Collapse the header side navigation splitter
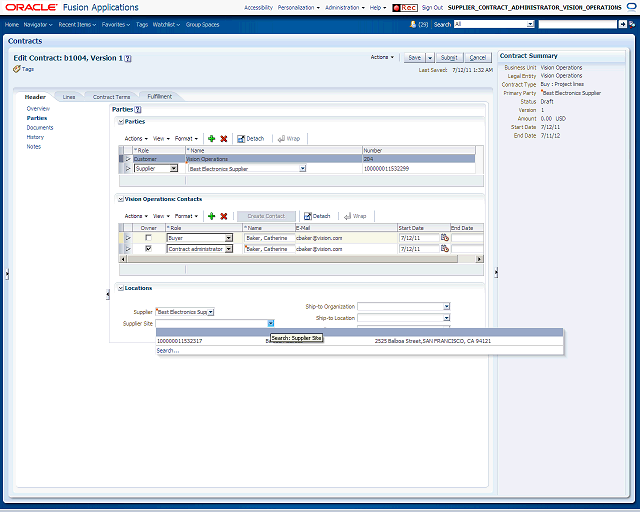640x512 pixels. pos(108,294)
